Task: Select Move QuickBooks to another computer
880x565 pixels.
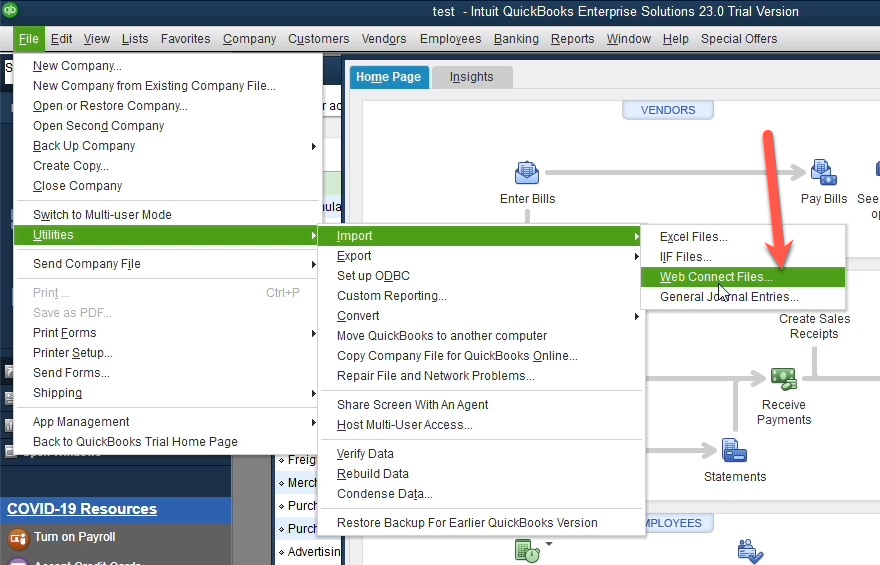Action: point(480,336)
